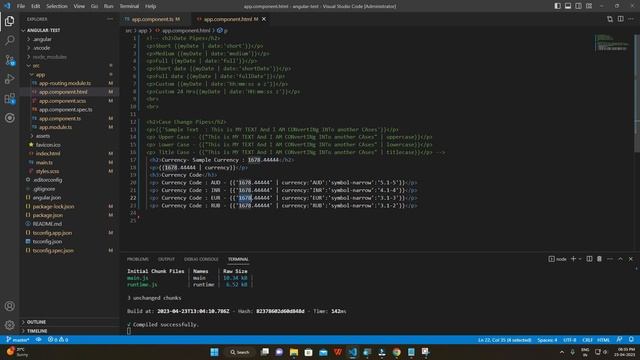
Task: Click the Spaces: 4 indentation status
Action: (547, 340)
